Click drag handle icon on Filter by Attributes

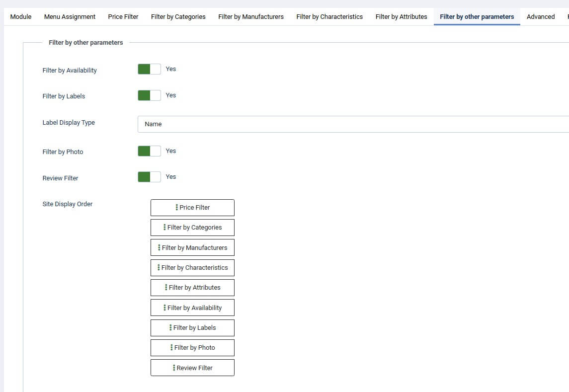point(166,288)
